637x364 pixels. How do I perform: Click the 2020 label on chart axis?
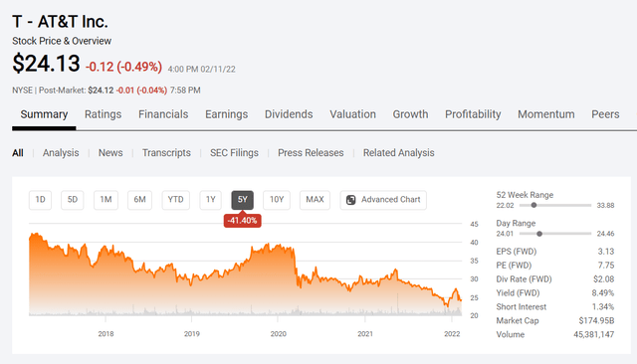279,334
